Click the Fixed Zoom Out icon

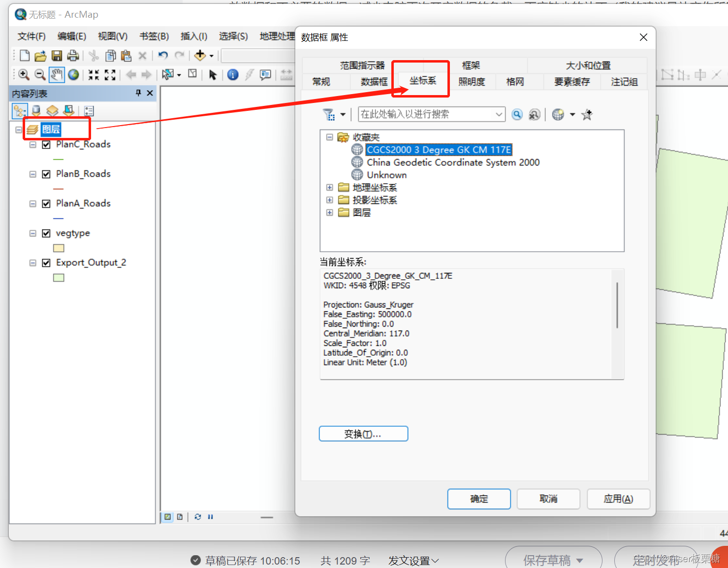[110, 74]
